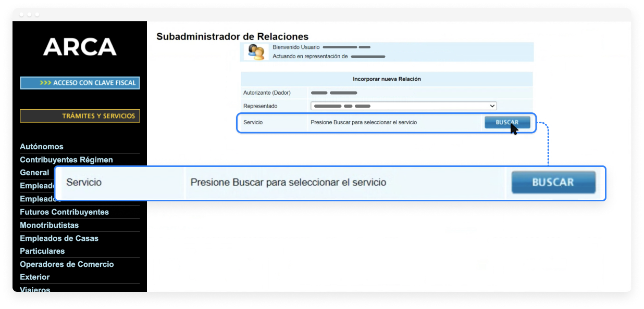The height and width of the screenshot is (309, 644).
Task: Select Monotributistas in the sidebar
Action: click(49, 225)
